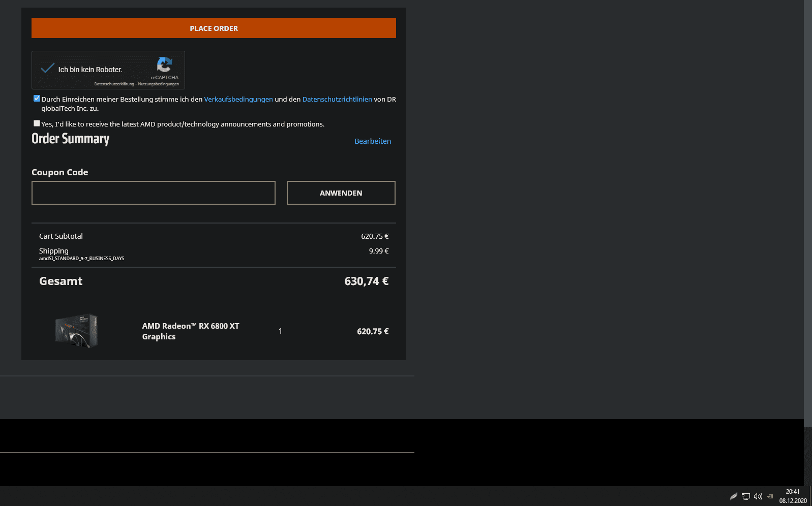812x506 pixels.
Task: Click the 620.75 € price in the product row
Action: coord(373,331)
